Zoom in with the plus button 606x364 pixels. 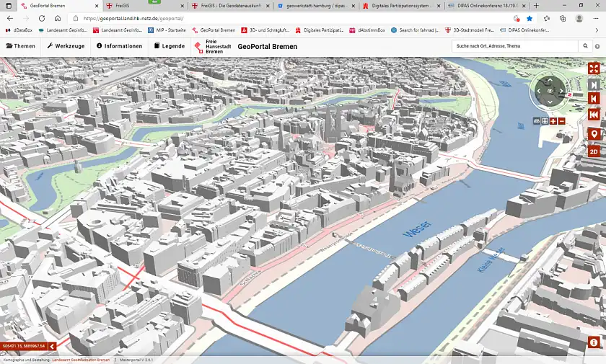(553, 121)
